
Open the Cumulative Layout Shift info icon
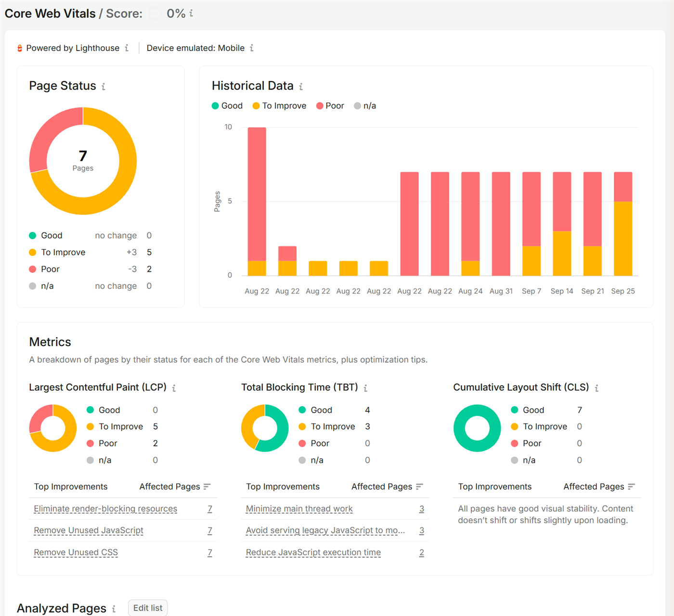[596, 388]
